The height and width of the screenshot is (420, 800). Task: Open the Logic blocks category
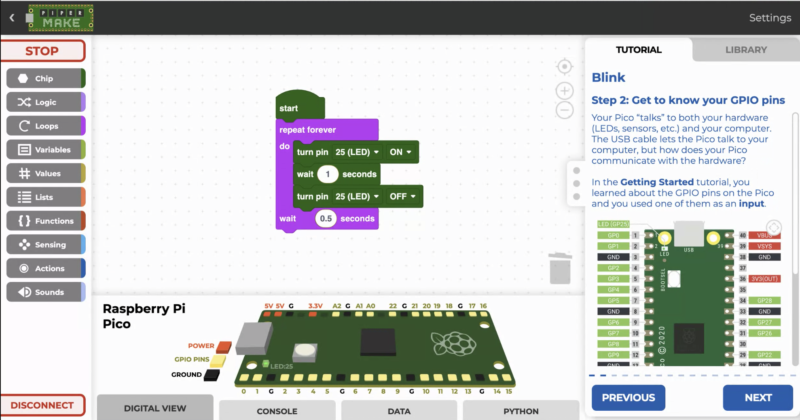(45, 102)
